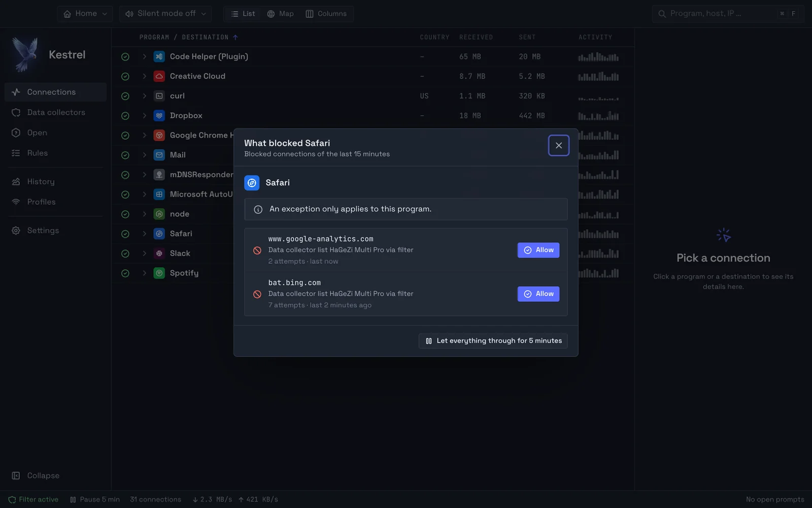Open the Silent mode off dropdown
Viewport: 812px width, 508px height.
pos(165,14)
